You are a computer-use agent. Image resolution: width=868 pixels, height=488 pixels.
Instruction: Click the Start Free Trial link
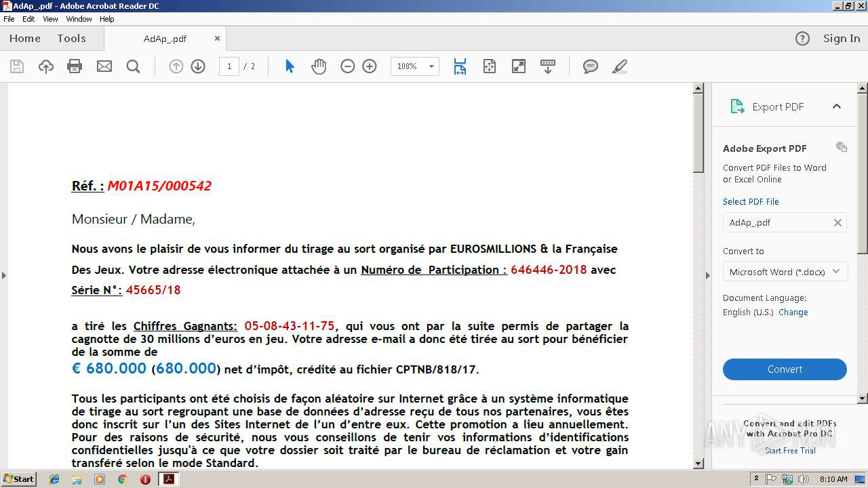coord(790,451)
